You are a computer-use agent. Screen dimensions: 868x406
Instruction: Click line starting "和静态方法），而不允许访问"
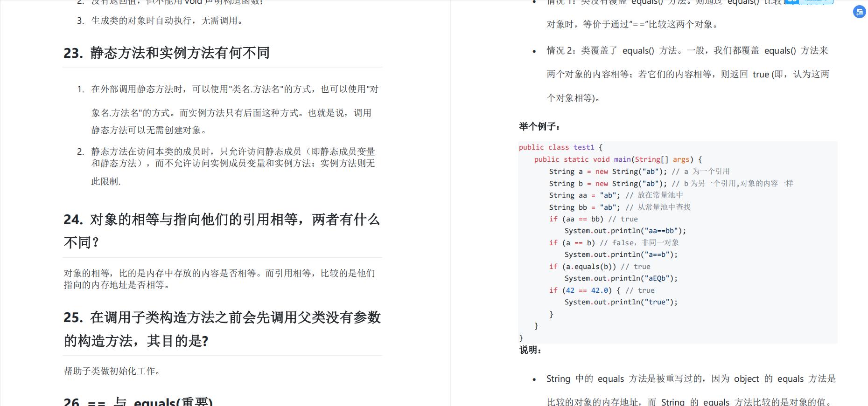(233, 163)
